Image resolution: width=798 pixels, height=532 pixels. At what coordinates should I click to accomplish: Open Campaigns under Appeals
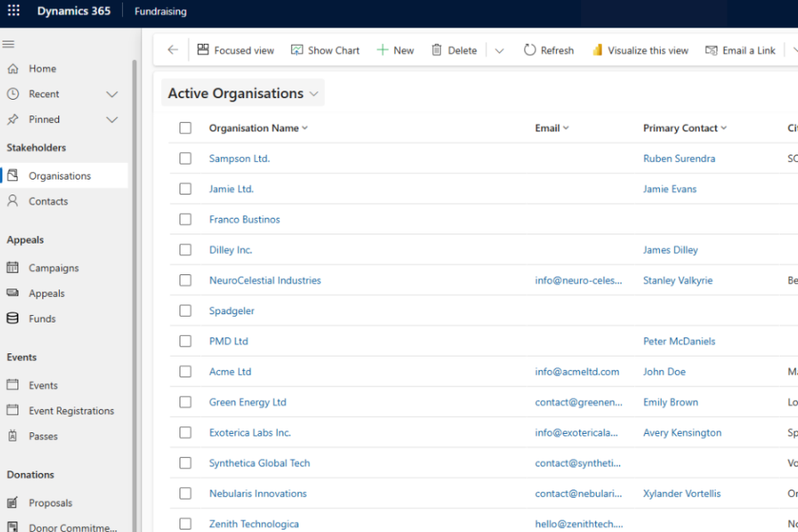click(53, 268)
